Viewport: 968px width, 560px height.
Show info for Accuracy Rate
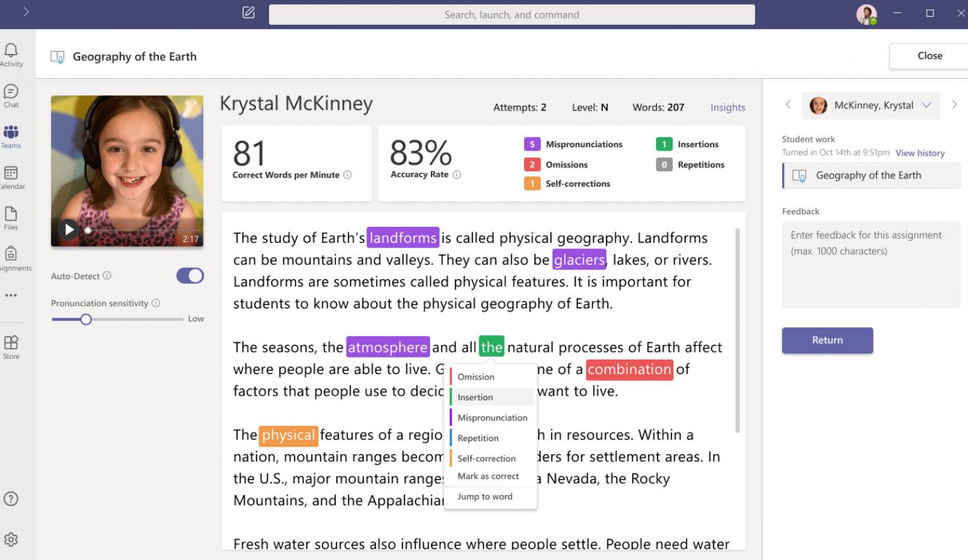[x=457, y=175]
